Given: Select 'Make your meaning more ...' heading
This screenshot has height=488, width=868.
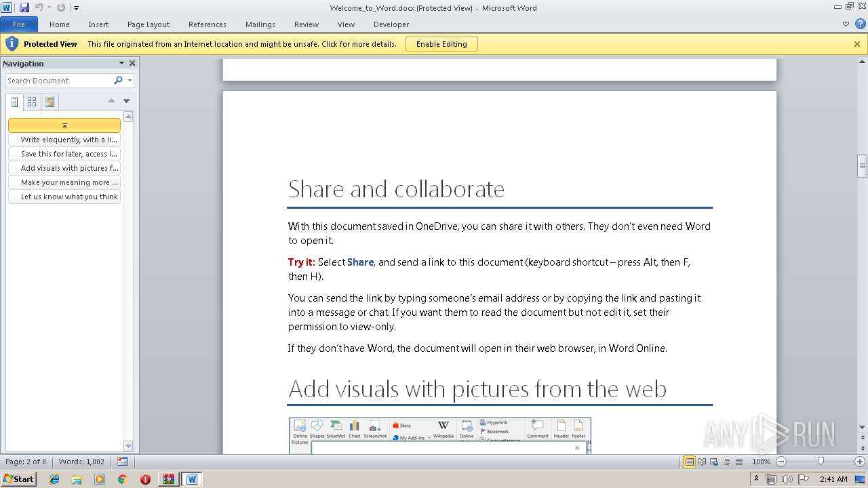Looking at the screenshot, I should tap(64, 182).
